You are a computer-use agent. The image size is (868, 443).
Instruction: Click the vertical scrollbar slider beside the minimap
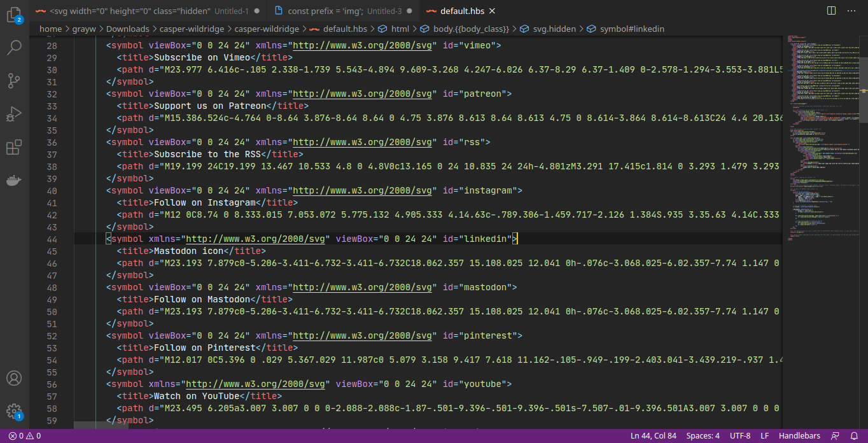pyautogui.click(x=864, y=90)
